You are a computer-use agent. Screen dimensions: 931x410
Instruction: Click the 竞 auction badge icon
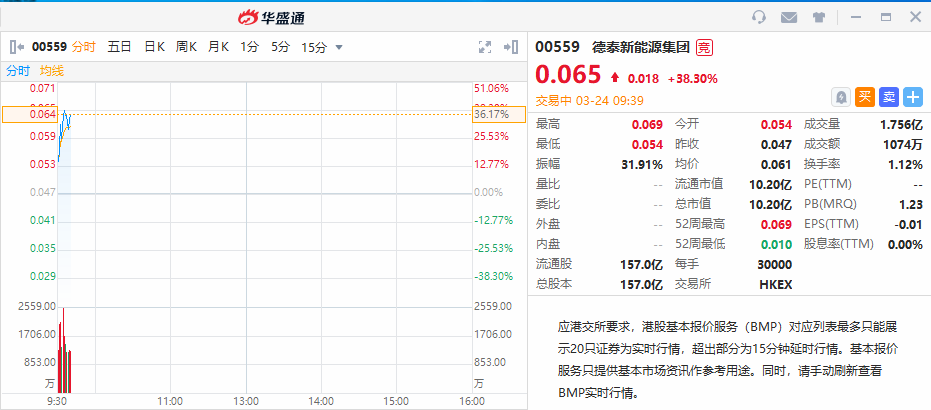point(704,47)
